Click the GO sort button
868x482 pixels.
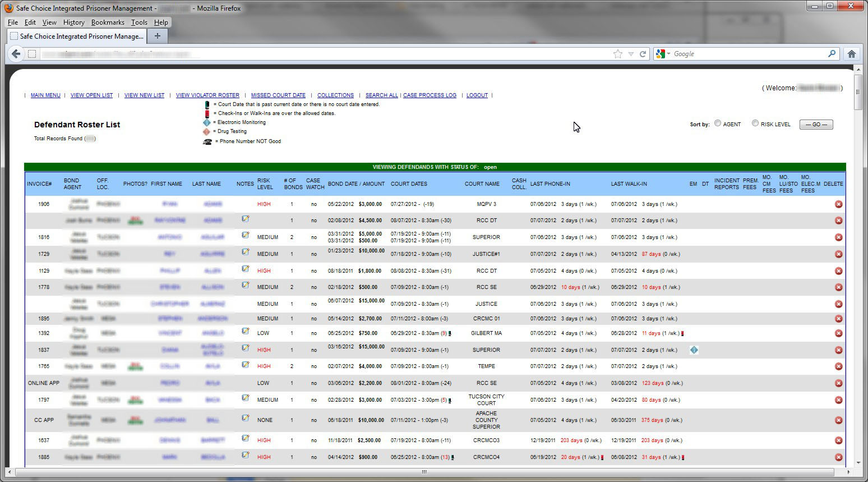816,125
